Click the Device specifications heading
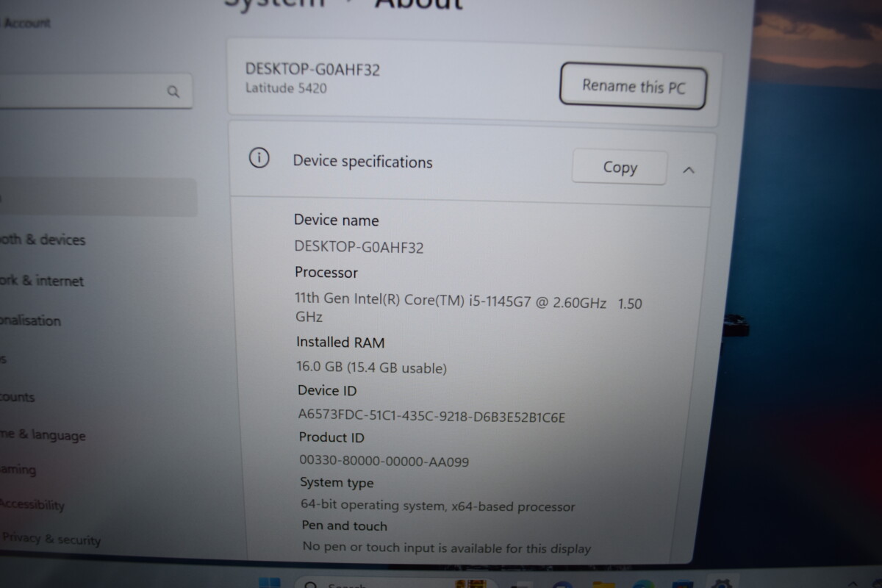 (x=362, y=162)
